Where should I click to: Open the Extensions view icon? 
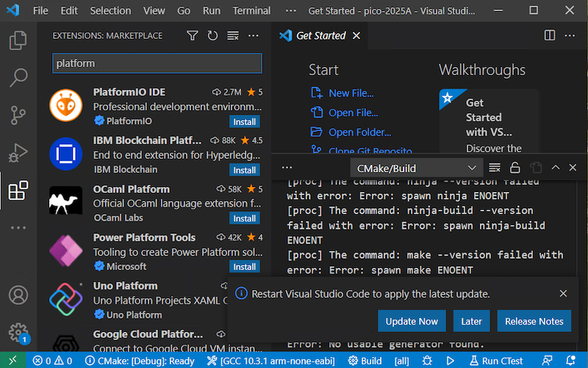[x=18, y=191]
